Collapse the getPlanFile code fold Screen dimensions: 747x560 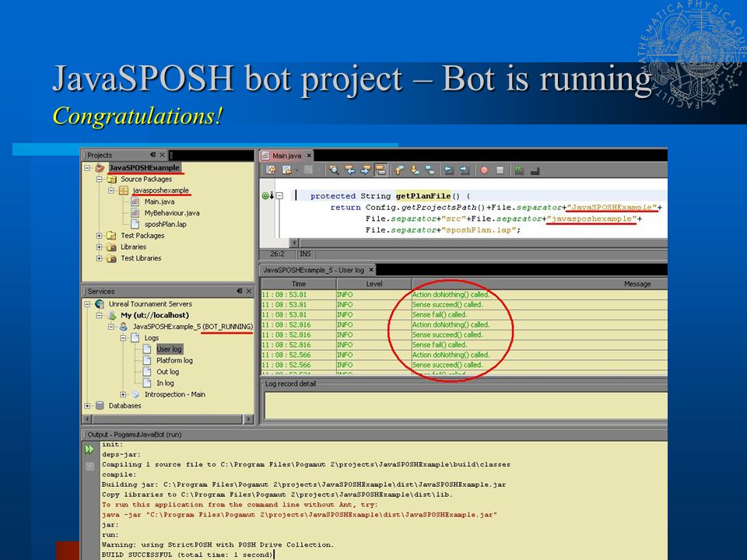coord(279,196)
